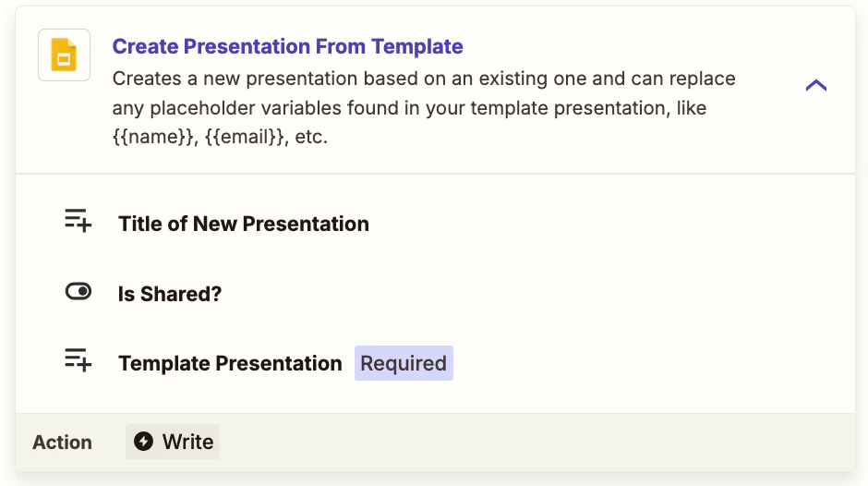The width and height of the screenshot is (868, 486).
Task: Click the Required badge
Action: point(404,363)
